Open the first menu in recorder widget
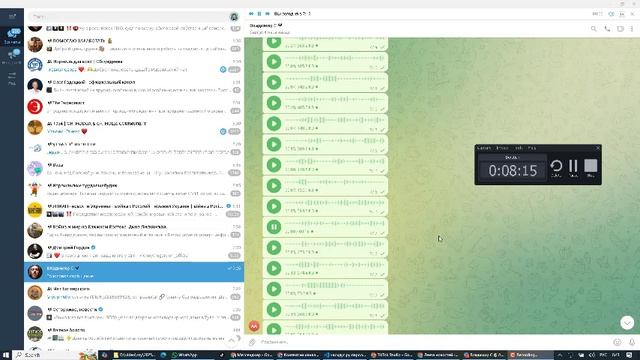Viewport: 640px width, 360px height. (484, 148)
